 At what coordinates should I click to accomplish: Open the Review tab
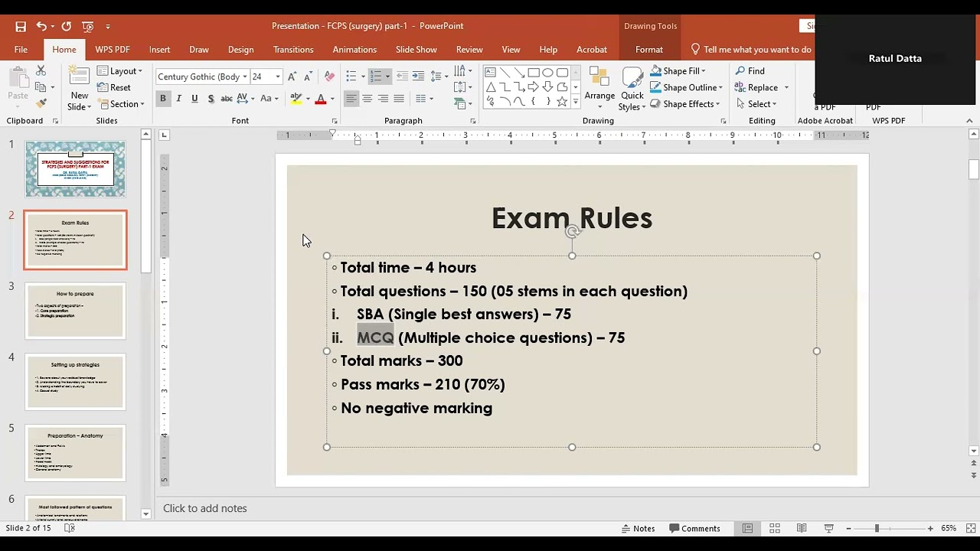click(x=469, y=49)
